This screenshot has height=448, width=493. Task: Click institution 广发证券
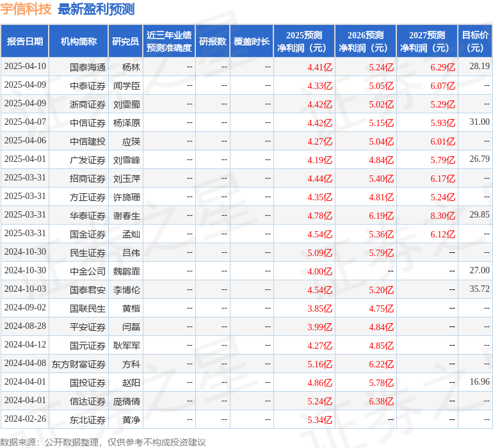[x=88, y=160]
